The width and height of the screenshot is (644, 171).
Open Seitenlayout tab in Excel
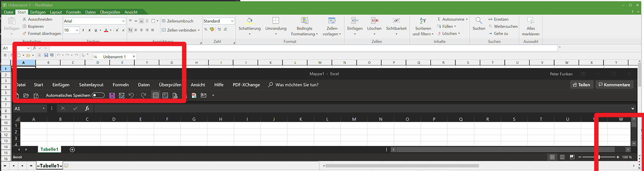click(91, 85)
